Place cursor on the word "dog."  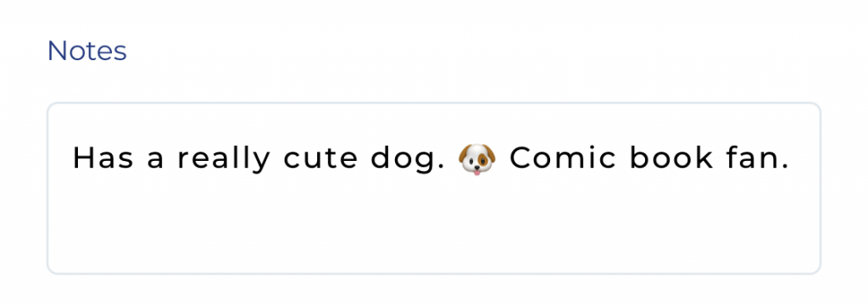[x=408, y=160]
